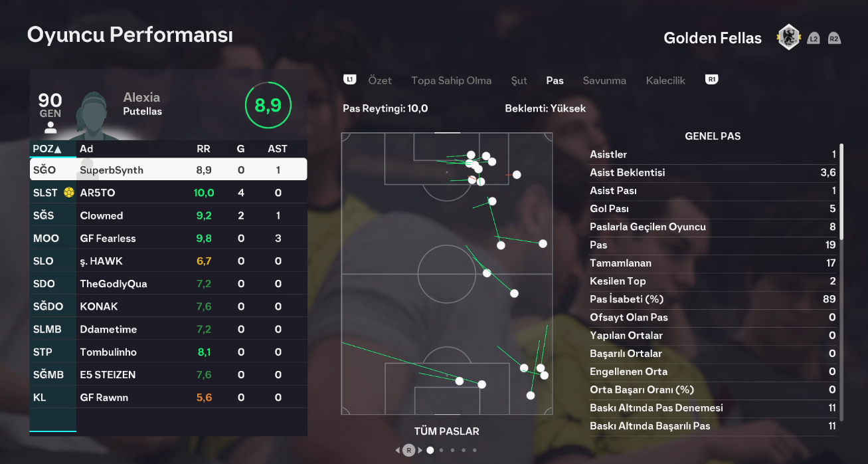Click the R1 bumper icon after Kalecilik
The image size is (868, 464).
(712, 80)
